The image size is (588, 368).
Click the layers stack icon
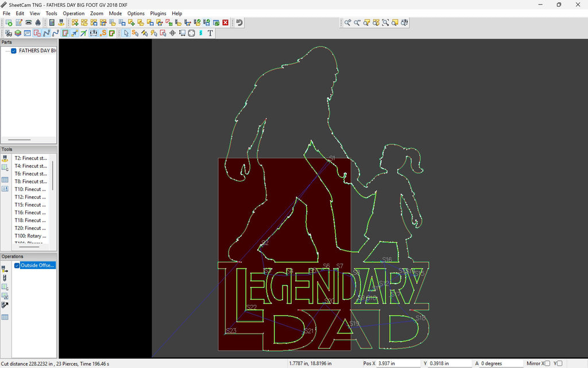pos(18,33)
